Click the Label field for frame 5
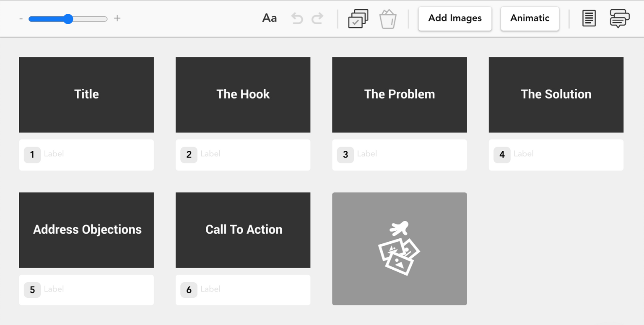Image resolution: width=644 pixels, height=325 pixels. [x=96, y=290]
